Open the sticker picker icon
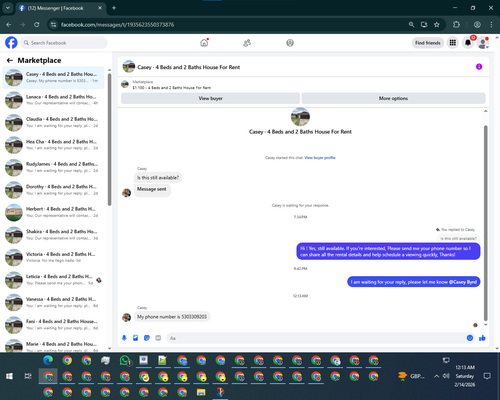500x400 pixels. [x=147, y=338]
